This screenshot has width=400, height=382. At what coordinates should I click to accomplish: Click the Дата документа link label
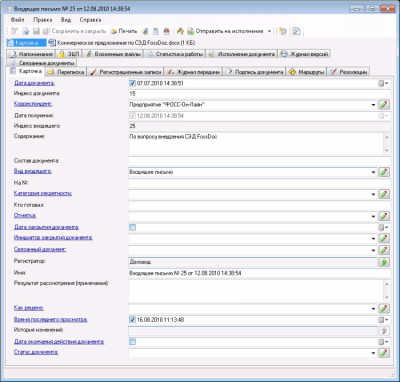[x=34, y=83]
